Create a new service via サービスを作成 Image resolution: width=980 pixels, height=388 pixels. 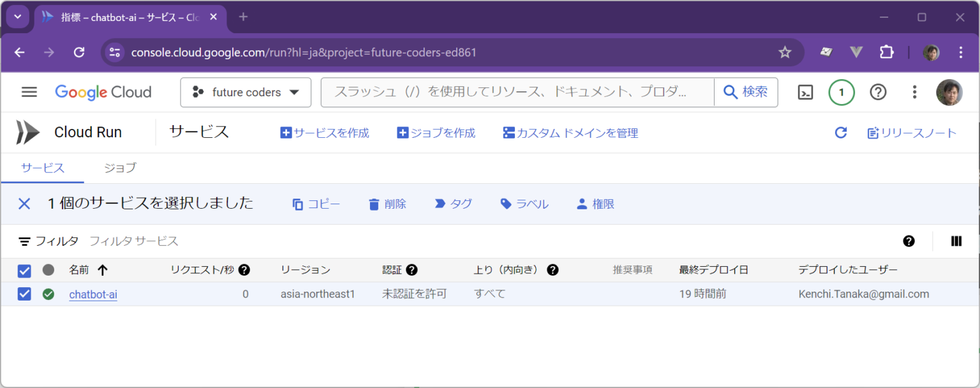324,132
